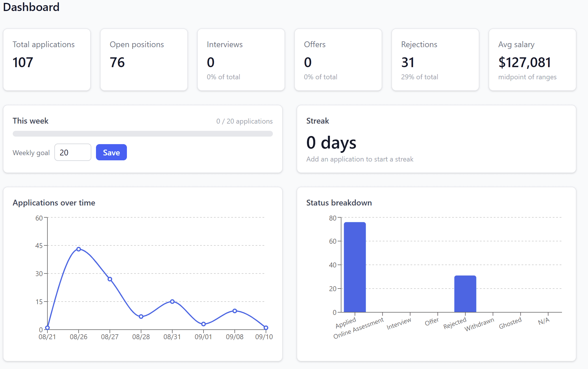Click the weekly progress bar

point(143,134)
